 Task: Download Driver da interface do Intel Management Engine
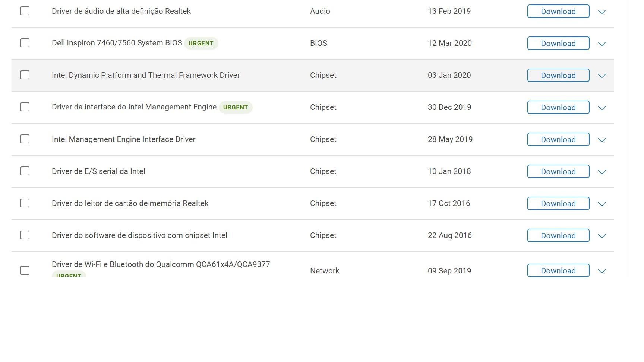tap(558, 107)
